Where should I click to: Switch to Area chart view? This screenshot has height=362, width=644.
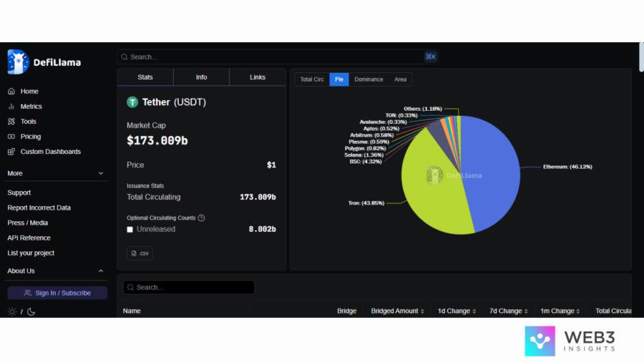400,80
